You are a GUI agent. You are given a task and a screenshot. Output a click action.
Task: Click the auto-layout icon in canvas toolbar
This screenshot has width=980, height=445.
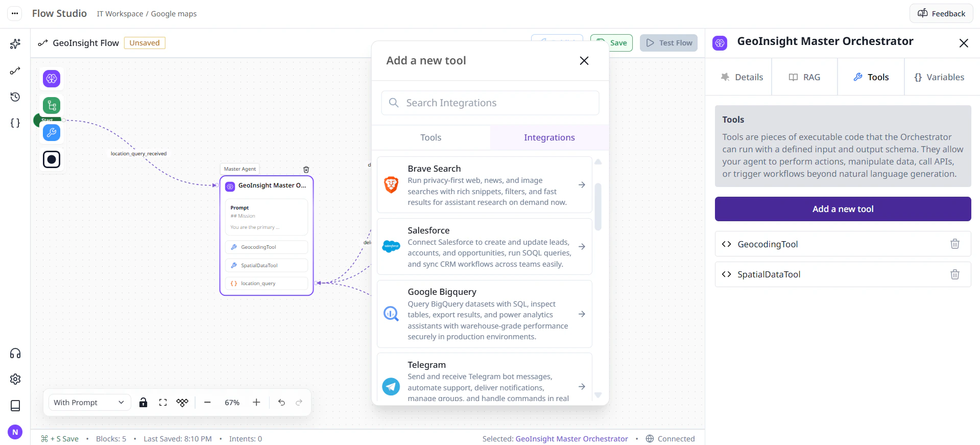[x=182, y=403]
